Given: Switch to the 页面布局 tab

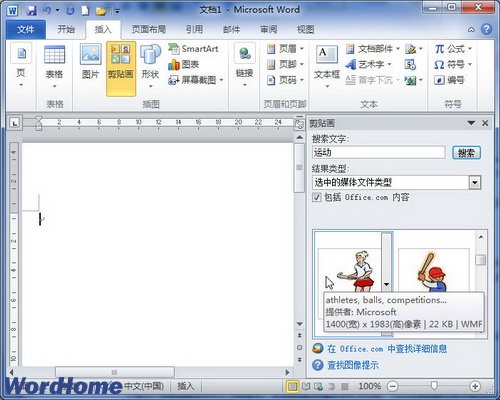Looking at the screenshot, I should click(x=149, y=30).
